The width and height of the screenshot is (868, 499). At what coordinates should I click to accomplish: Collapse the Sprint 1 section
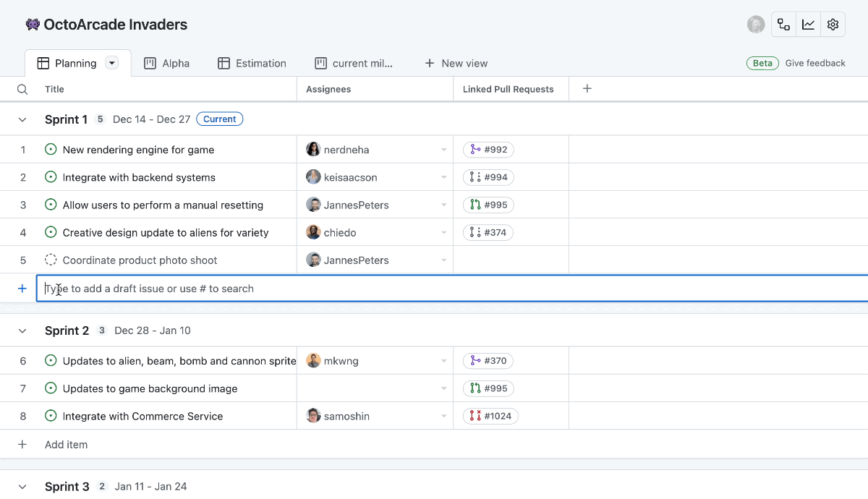click(x=22, y=119)
